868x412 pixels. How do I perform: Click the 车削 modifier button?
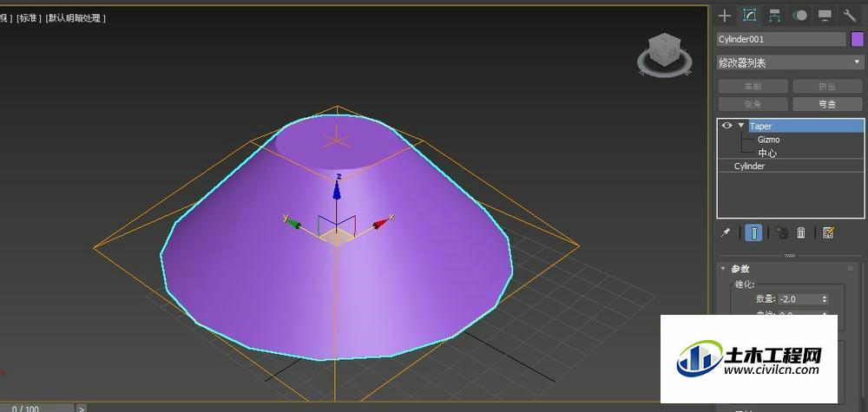[x=753, y=86]
